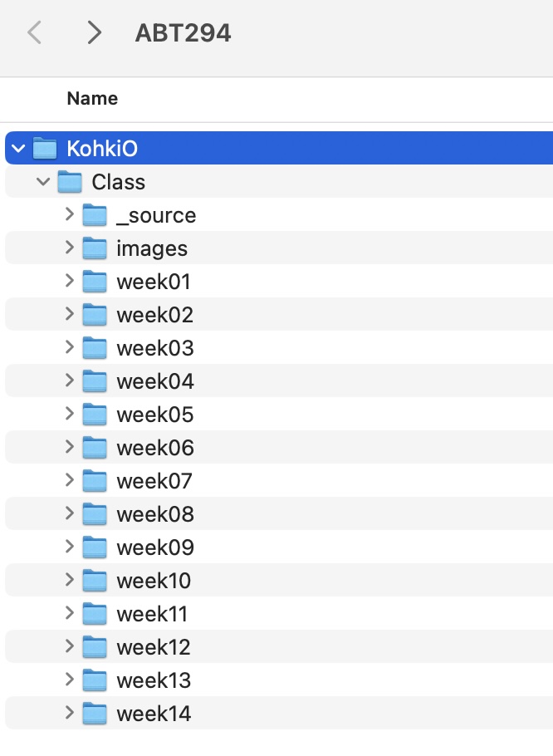
Task: Collapse the Class folder disclosure arrow
Action: [x=44, y=182]
